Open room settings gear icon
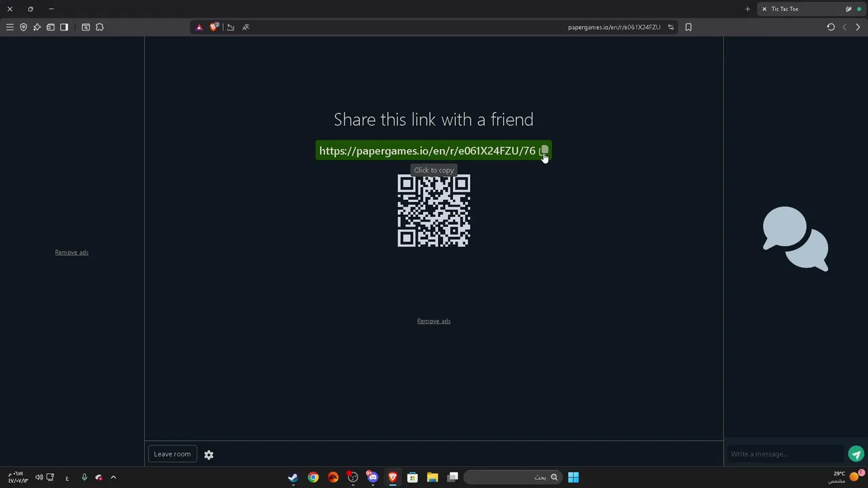Screen dimensions: 868x488 point(209,455)
